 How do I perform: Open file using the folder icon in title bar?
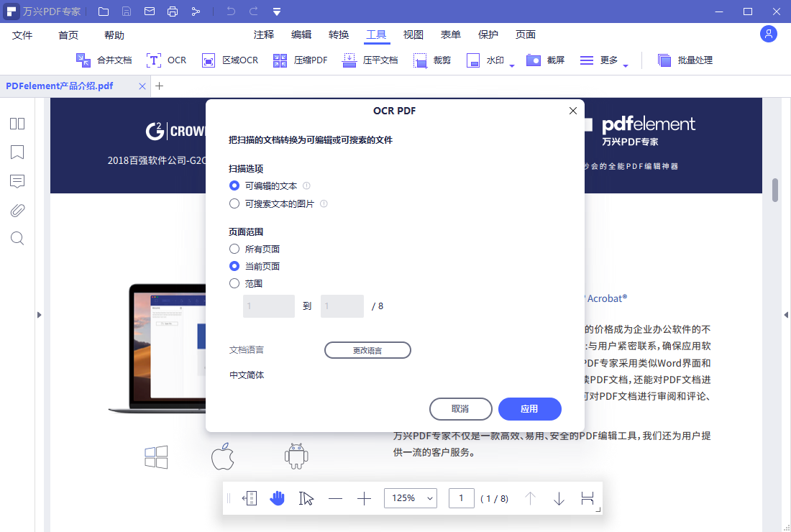coord(104,11)
